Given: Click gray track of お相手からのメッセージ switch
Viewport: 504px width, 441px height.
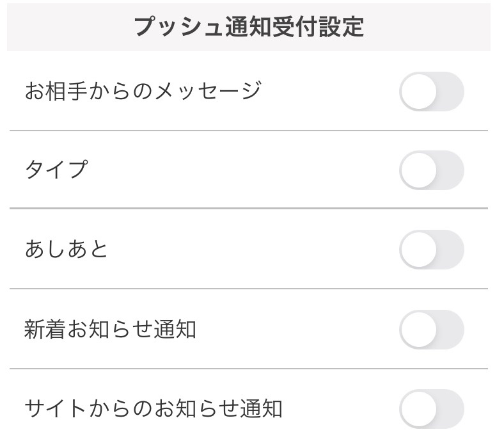Looking at the screenshot, I should click(x=450, y=92).
